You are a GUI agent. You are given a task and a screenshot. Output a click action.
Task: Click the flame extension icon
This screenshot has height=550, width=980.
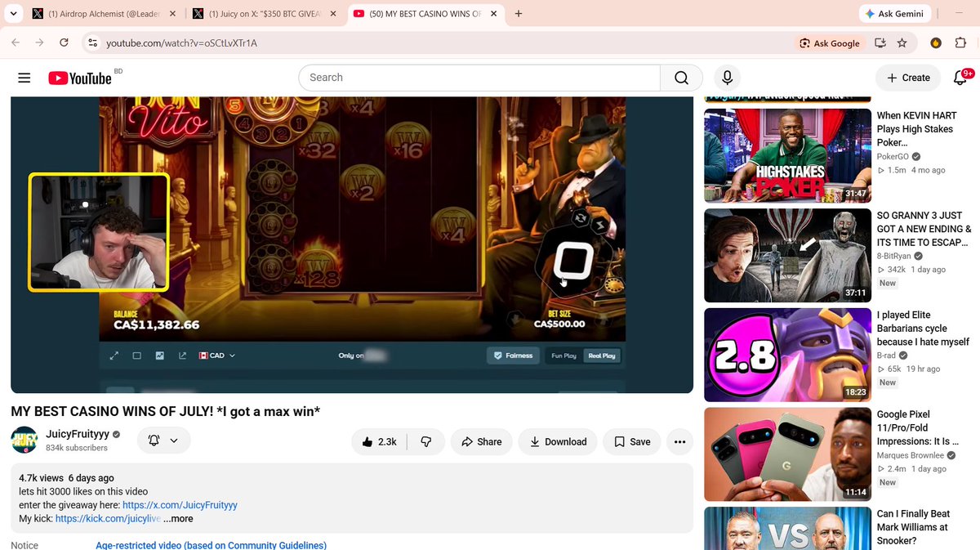[x=936, y=42]
